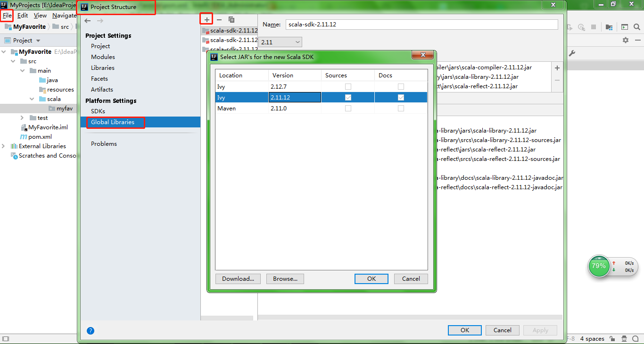
Task: Click the grey Stop icon in toolbar
Action: pos(594,27)
